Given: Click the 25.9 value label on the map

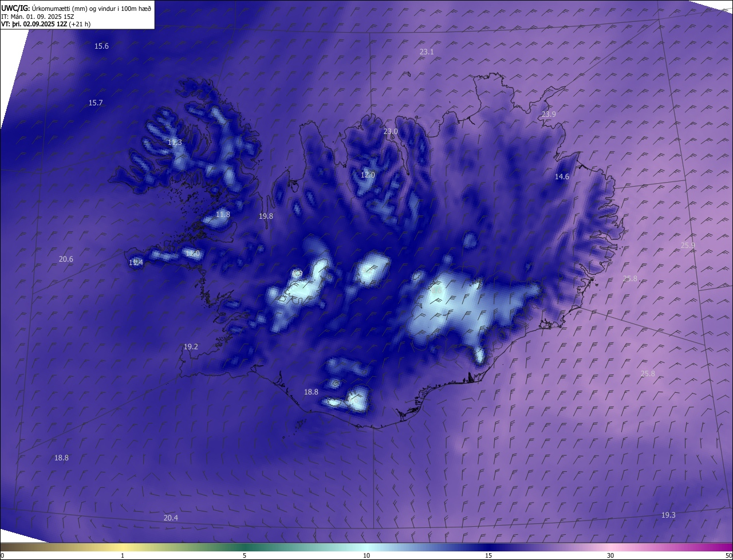Looking at the screenshot, I should [688, 245].
